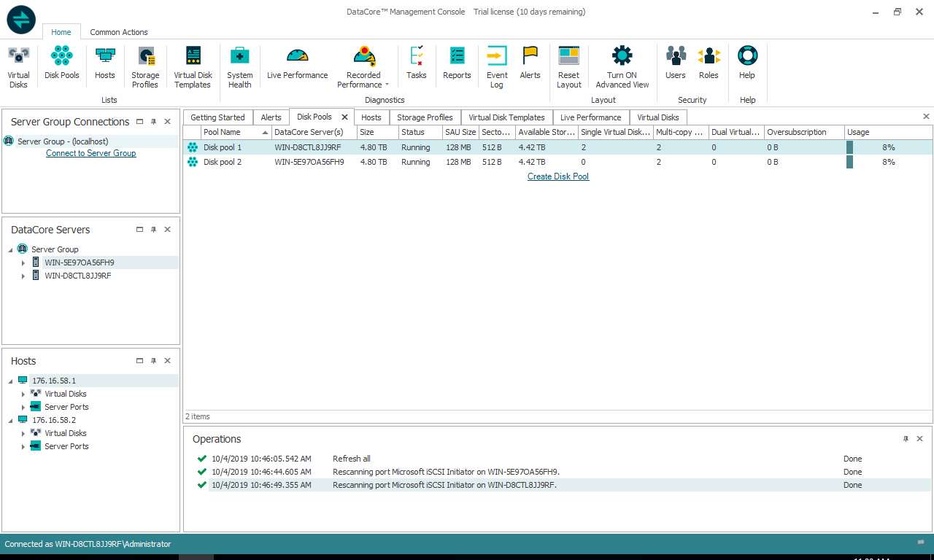Screen dimensions: 934x560
Task: Switch to Common Actions ribbon tab
Action: [x=119, y=32]
